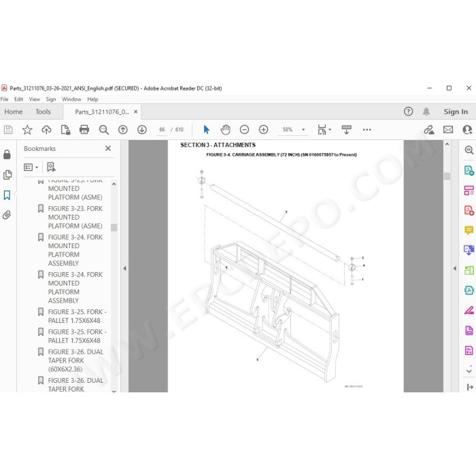Click the document vertical scrollbar thumb

(447, 176)
